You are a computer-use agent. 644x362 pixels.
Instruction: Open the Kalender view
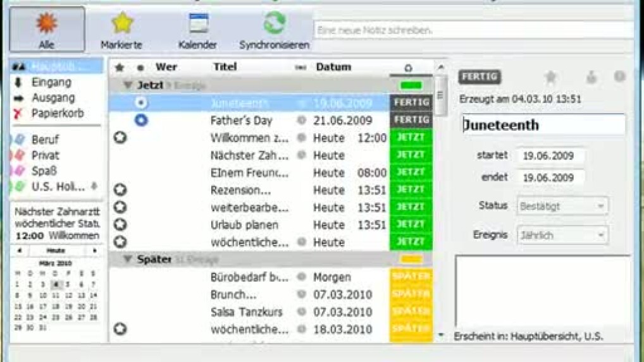[197, 29]
